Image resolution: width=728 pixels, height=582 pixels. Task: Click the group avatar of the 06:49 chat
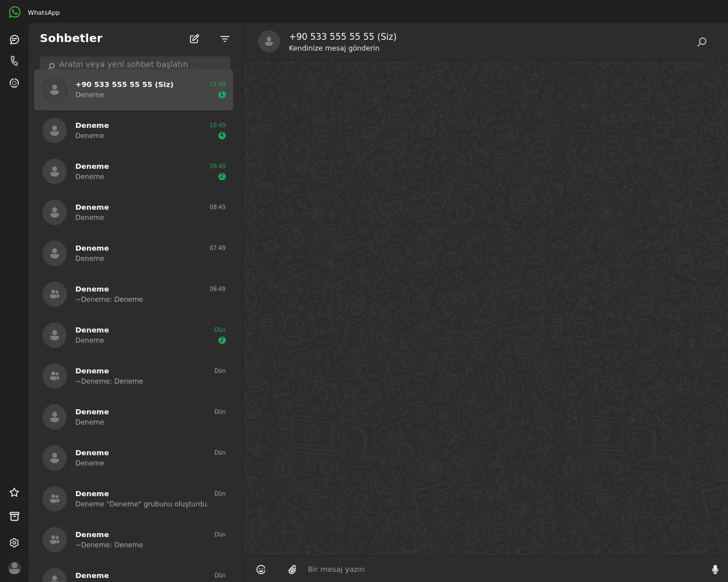(x=55, y=294)
